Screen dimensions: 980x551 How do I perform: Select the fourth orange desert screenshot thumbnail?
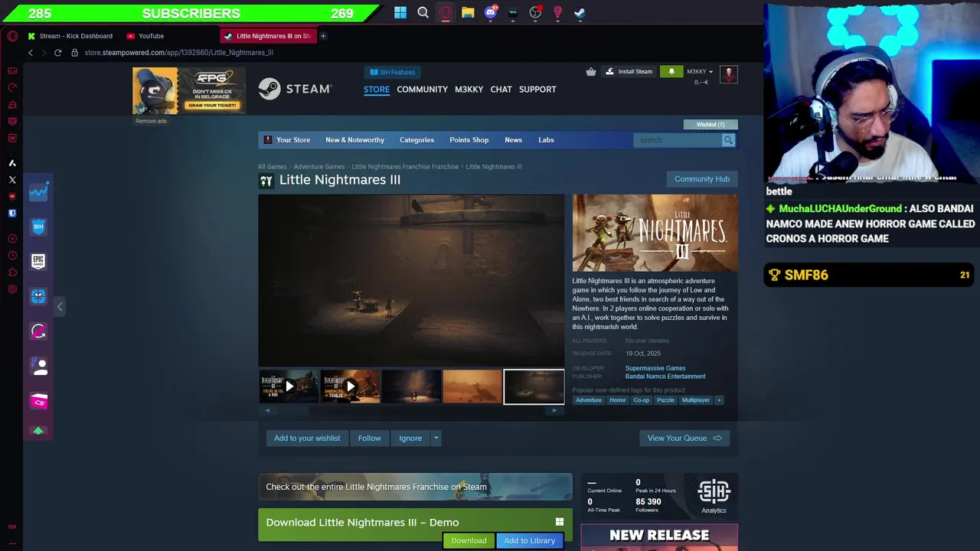pos(472,386)
